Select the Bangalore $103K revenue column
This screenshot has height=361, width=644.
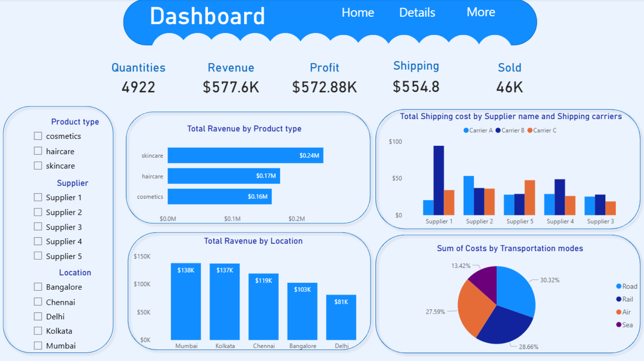tap(302, 311)
